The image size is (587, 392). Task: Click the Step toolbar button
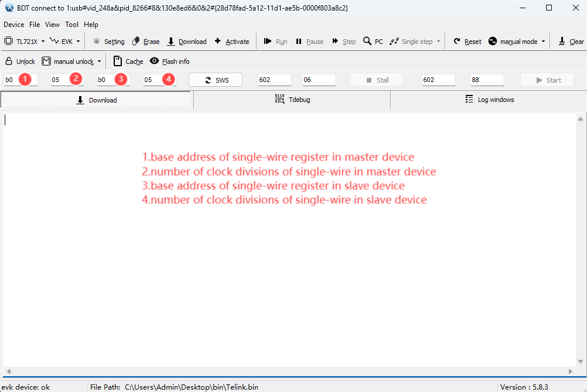(x=344, y=41)
